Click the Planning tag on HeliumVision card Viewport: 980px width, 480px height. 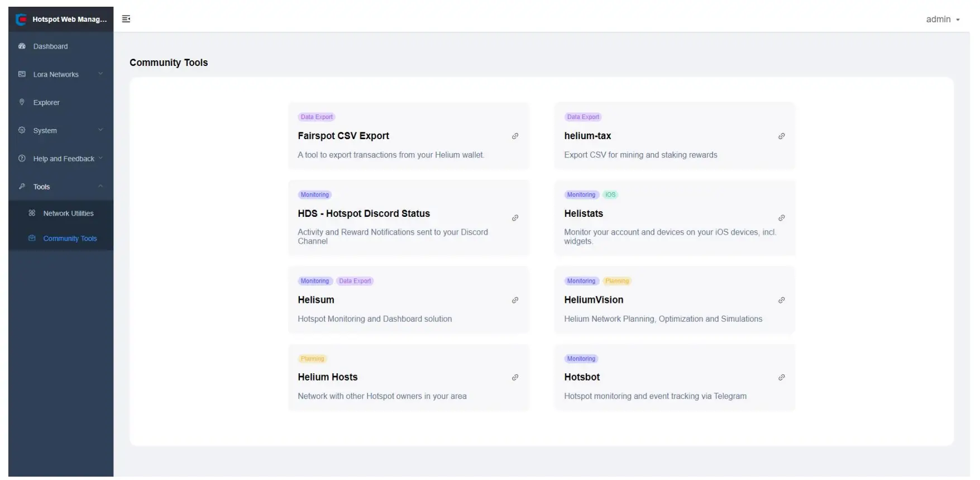[x=617, y=281]
